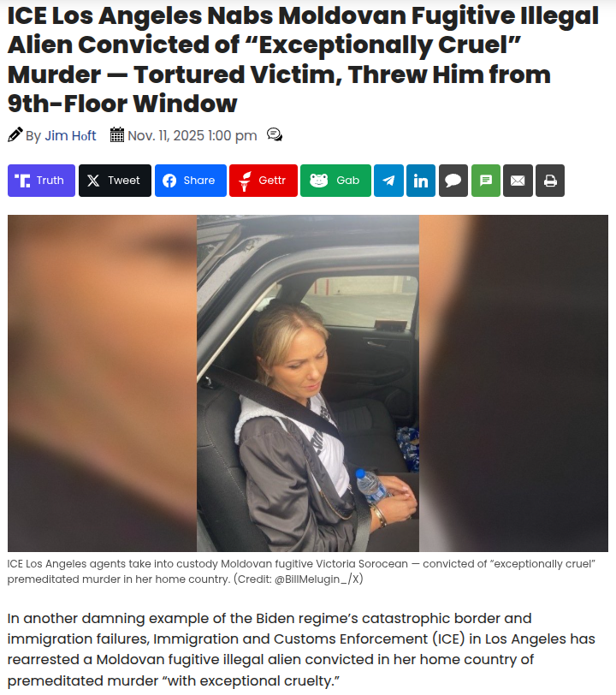Screen dimensions: 616x695
Task: Share to Gettr with red button
Action: (x=264, y=181)
